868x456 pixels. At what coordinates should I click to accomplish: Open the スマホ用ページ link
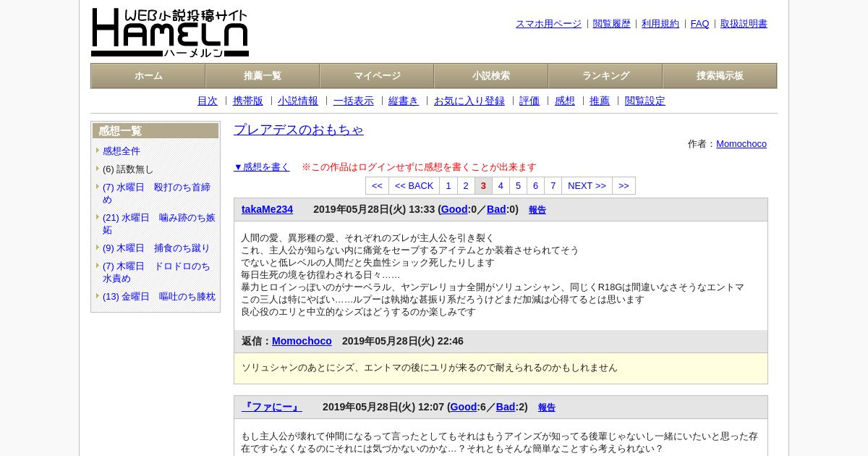548,24
